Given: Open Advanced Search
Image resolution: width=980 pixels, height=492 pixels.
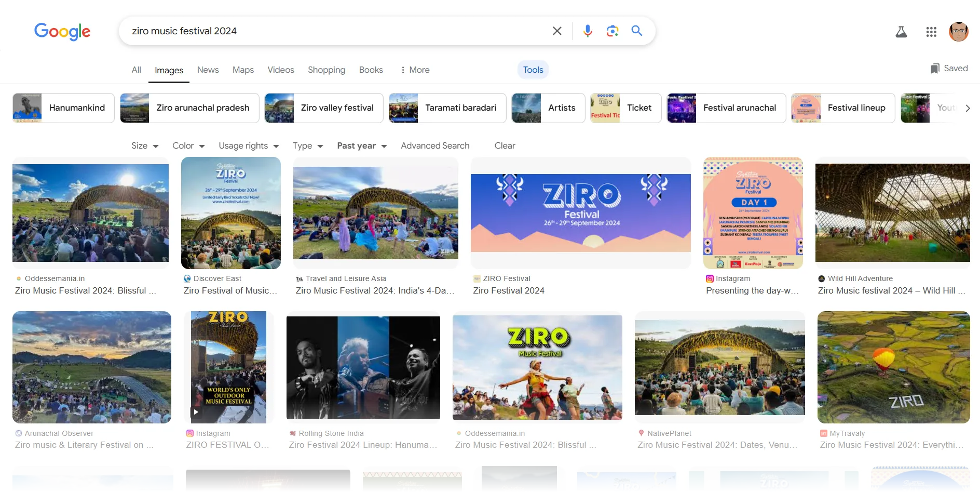Looking at the screenshot, I should (x=435, y=145).
